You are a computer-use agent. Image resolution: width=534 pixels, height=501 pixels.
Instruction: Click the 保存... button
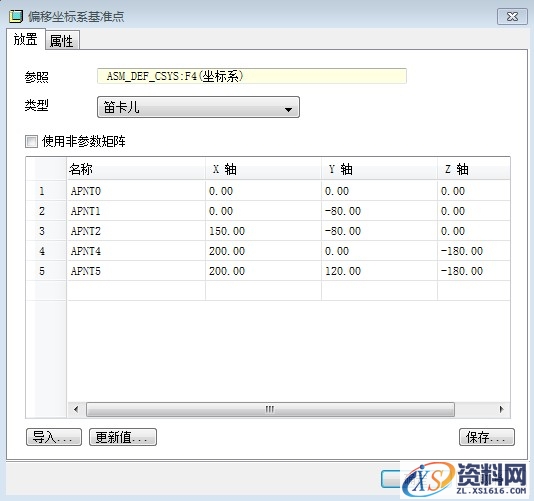click(487, 437)
